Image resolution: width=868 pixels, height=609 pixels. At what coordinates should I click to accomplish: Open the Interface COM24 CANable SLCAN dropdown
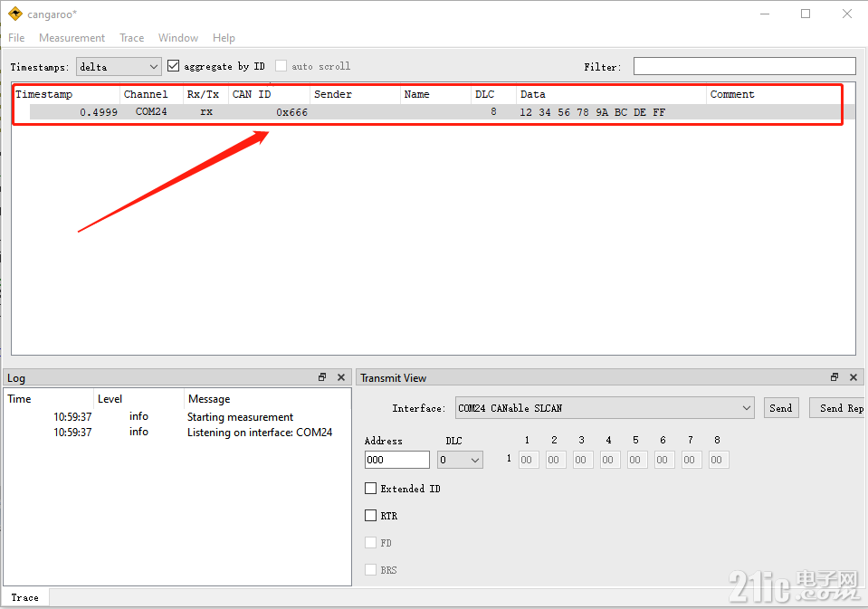(605, 408)
